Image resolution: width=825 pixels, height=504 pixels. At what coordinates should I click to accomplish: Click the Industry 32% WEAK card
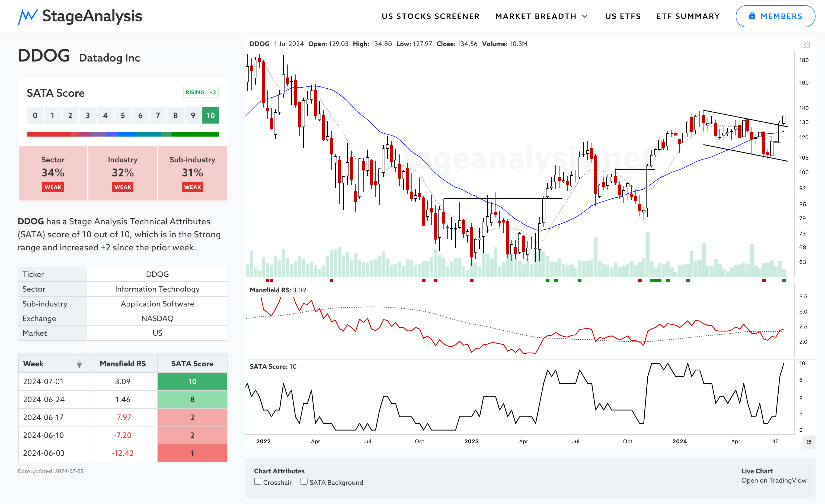click(x=123, y=173)
